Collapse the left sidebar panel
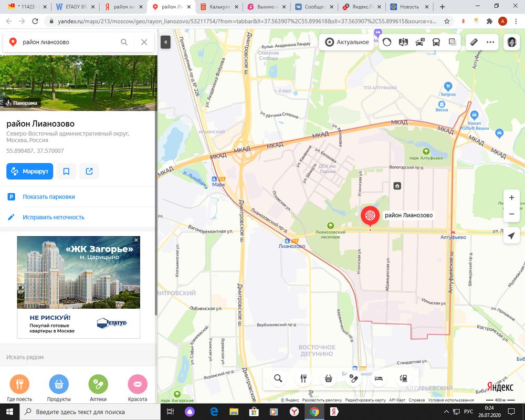Screen dimensions: 525x420 tap(165, 42)
